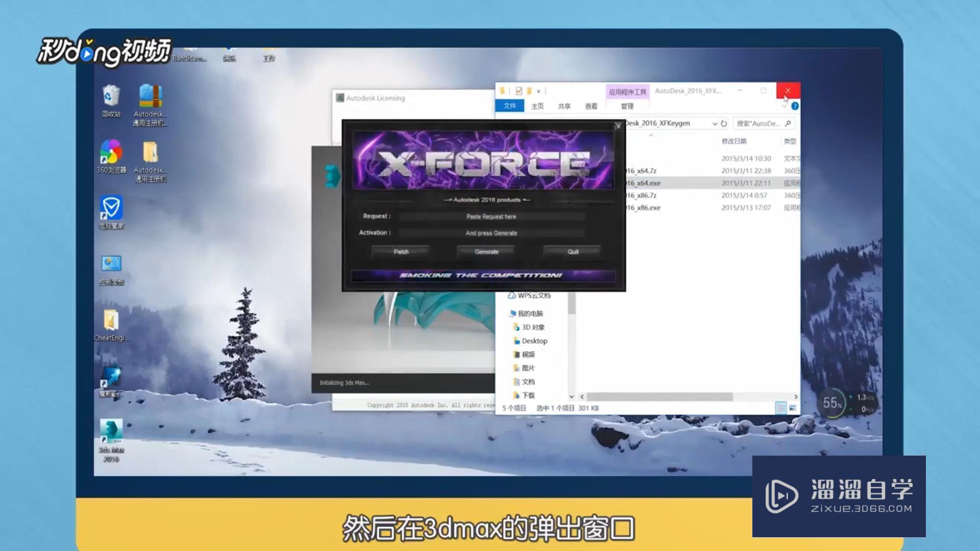Image resolution: width=980 pixels, height=551 pixels.
Task: Click the Generate button in X-Force keygen
Action: pos(486,252)
